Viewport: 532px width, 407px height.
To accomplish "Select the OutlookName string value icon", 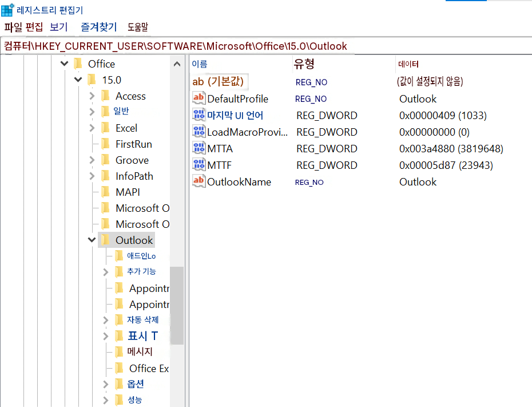I will (199, 181).
